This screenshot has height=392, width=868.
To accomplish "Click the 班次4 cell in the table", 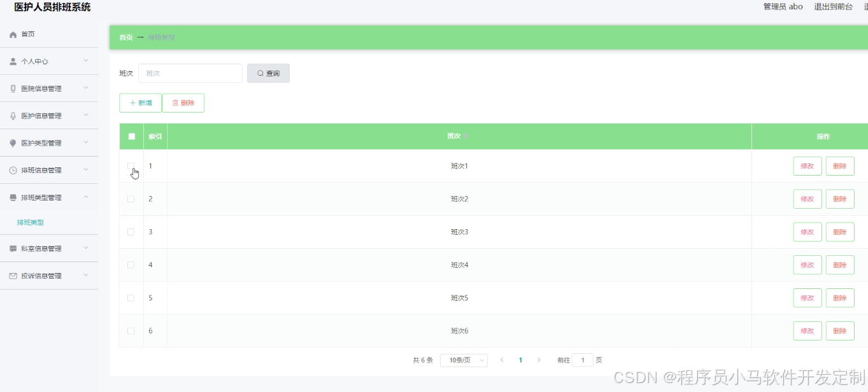I will coord(459,265).
